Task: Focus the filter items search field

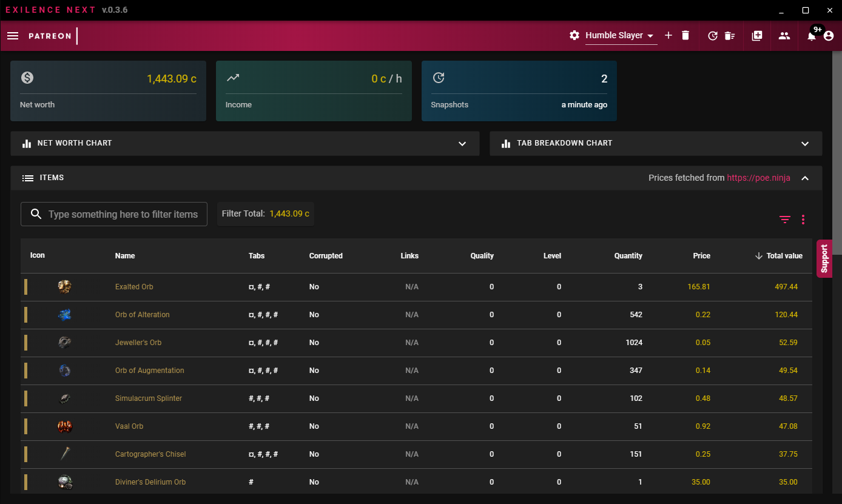Action: [x=114, y=214]
